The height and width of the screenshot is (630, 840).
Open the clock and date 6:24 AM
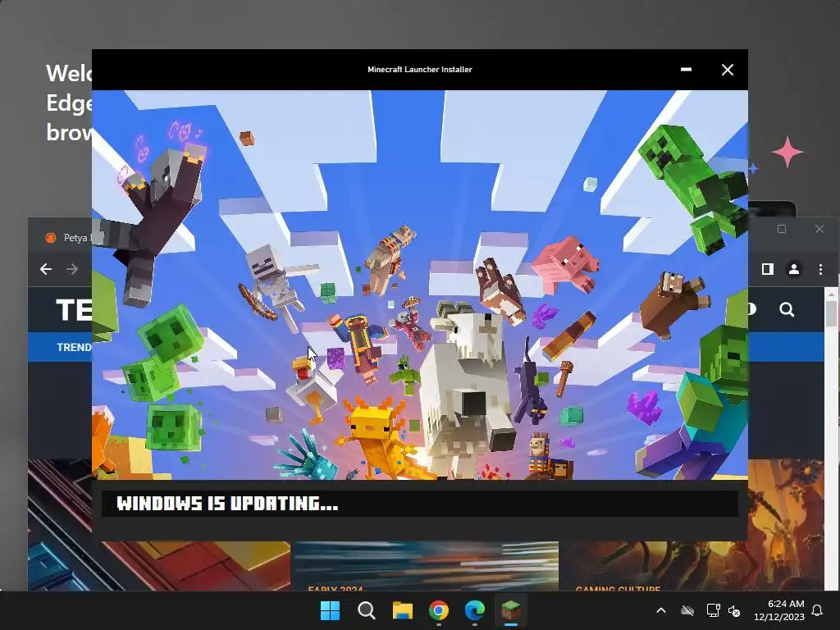[x=779, y=610]
